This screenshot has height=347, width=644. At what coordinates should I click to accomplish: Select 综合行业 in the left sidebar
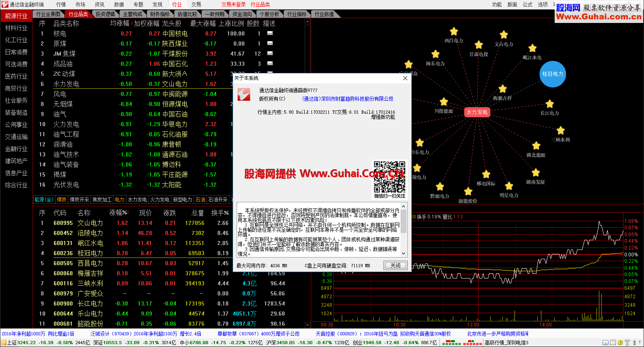(17, 185)
